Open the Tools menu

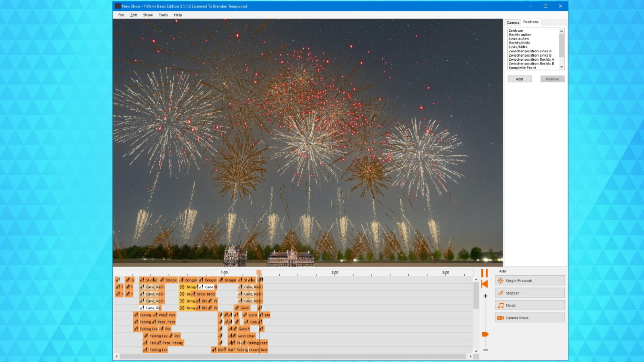click(x=163, y=15)
